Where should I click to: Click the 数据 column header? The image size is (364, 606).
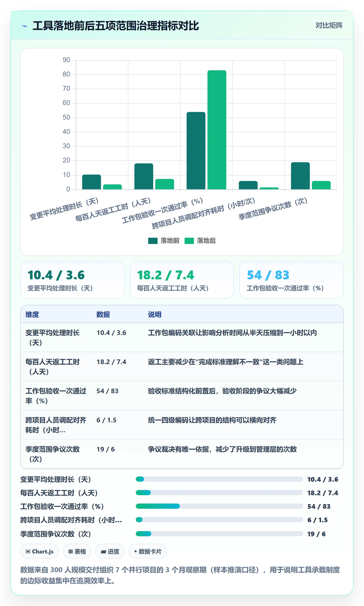pos(103,314)
